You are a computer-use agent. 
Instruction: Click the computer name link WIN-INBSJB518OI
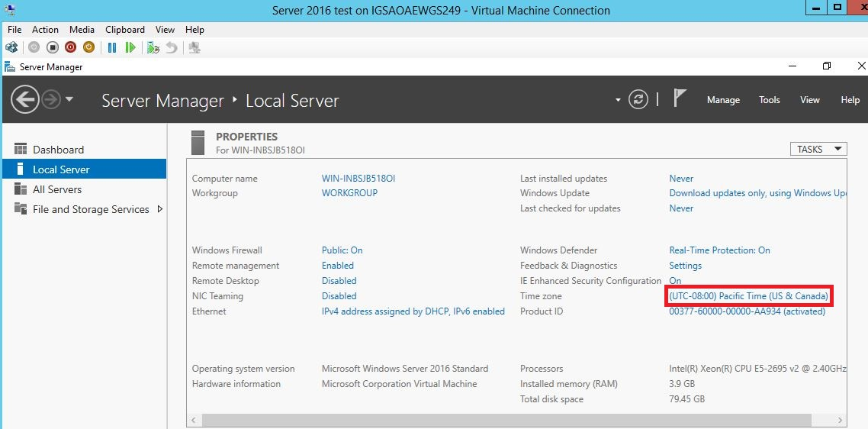click(x=358, y=179)
